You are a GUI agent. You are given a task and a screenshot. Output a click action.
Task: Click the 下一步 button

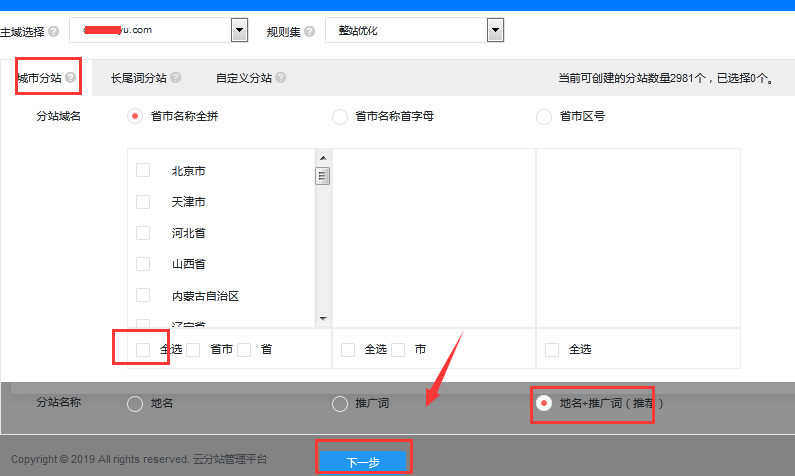[x=362, y=461]
